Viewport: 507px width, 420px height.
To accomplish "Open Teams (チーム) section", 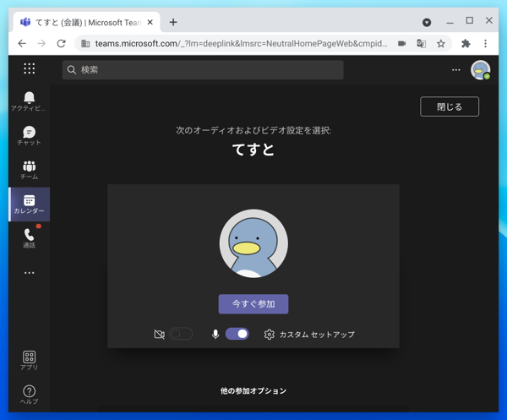I will tap(29, 170).
